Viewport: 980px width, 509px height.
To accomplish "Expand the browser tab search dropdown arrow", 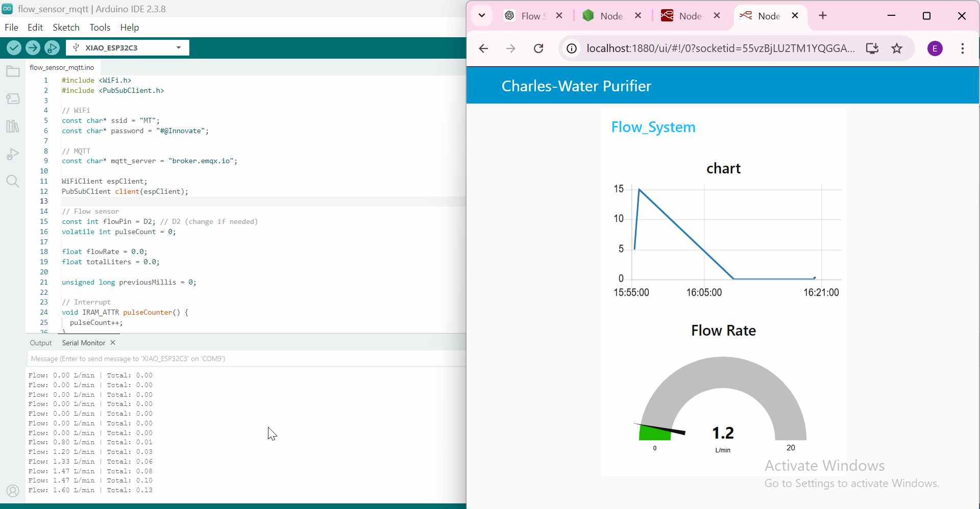I will pyautogui.click(x=482, y=16).
